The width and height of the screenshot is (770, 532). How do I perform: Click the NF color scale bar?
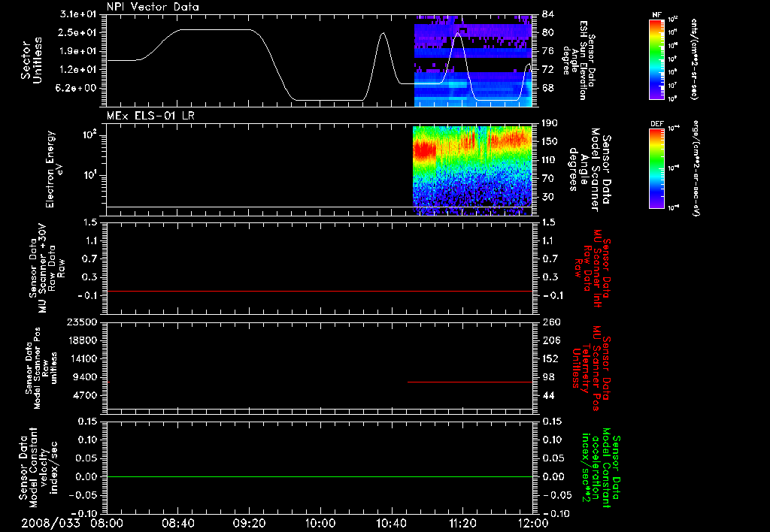click(656, 59)
